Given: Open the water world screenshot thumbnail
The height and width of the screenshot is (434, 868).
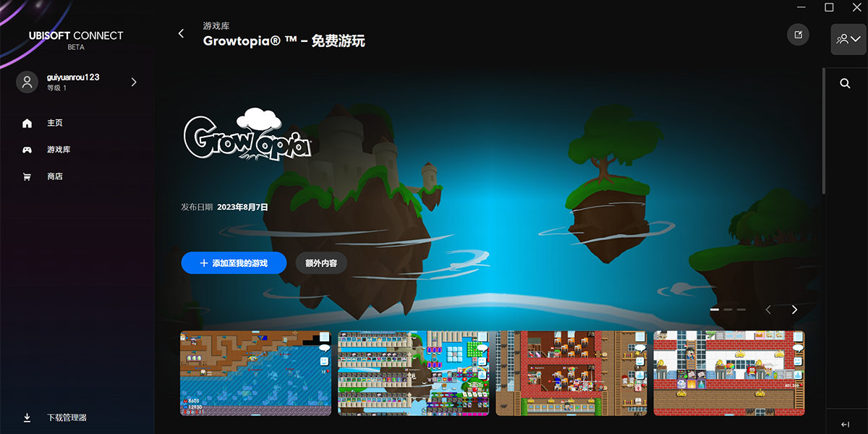Looking at the screenshot, I should (x=256, y=373).
